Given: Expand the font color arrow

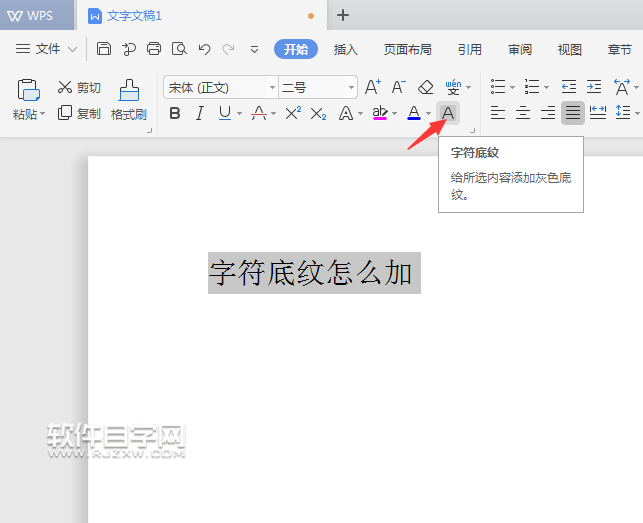Looking at the screenshot, I should (x=429, y=114).
